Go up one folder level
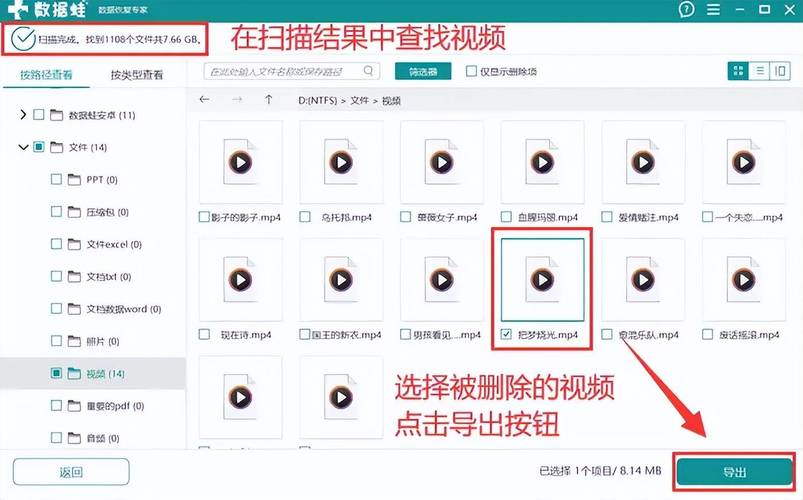 [268, 99]
